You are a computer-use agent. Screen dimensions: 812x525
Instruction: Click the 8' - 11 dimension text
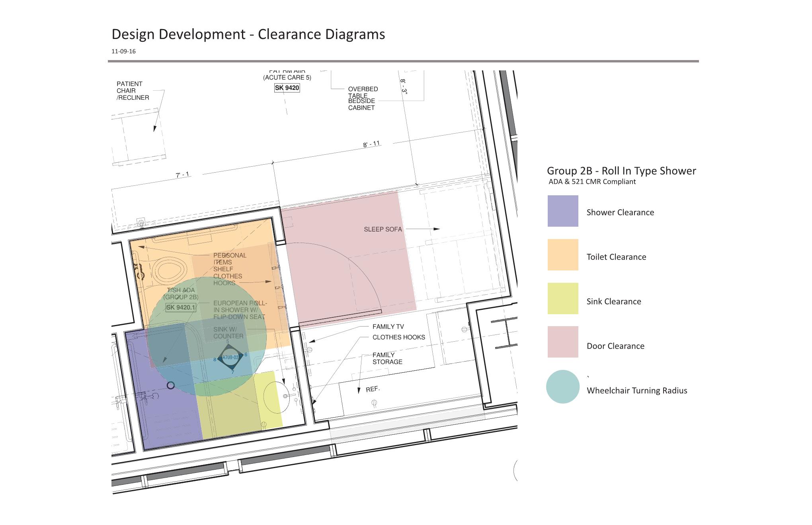(371, 144)
